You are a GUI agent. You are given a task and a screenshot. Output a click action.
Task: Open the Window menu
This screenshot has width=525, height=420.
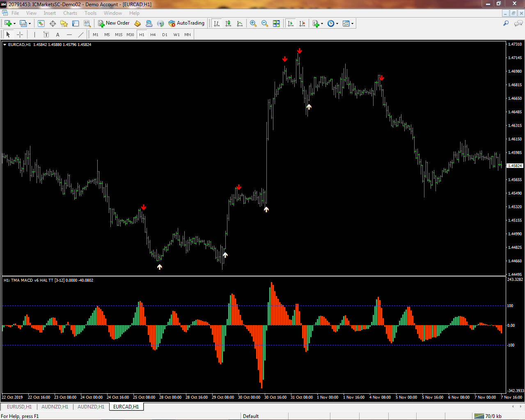click(x=113, y=13)
